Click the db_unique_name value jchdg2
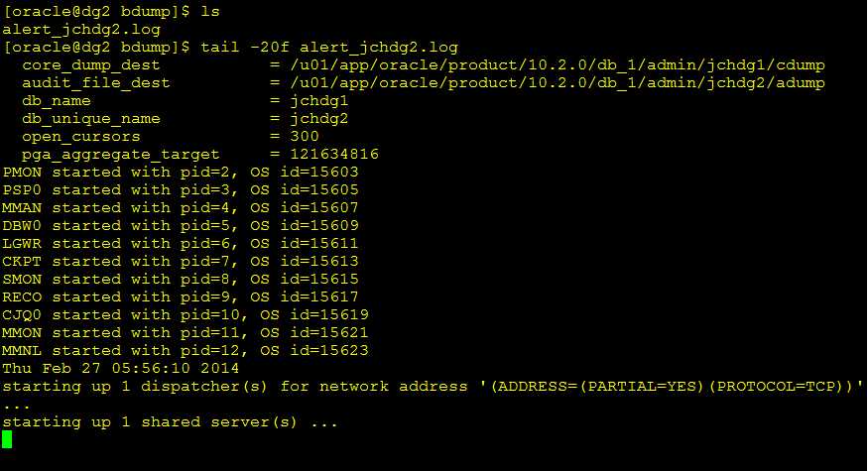 319,119
